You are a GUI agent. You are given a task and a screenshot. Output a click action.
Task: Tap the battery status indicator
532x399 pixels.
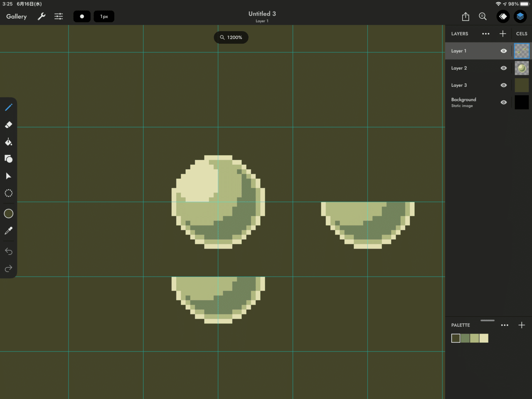[x=525, y=4]
